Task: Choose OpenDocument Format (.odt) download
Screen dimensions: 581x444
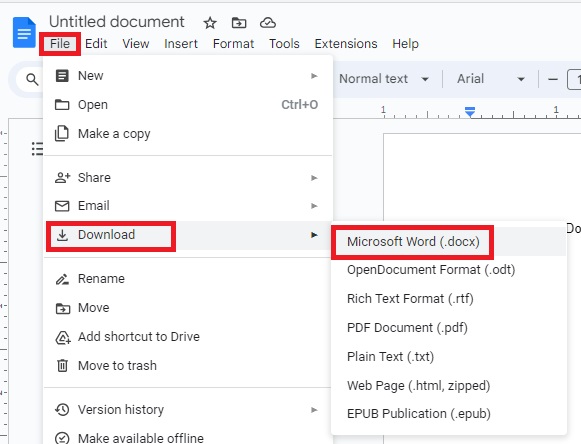Action: click(449, 270)
